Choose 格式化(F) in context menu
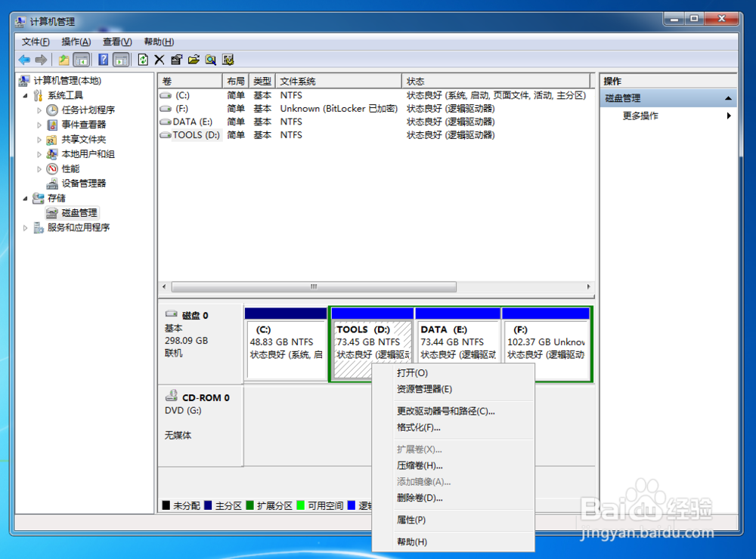Screen dimensions: 756x559 [x=453, y=428]
